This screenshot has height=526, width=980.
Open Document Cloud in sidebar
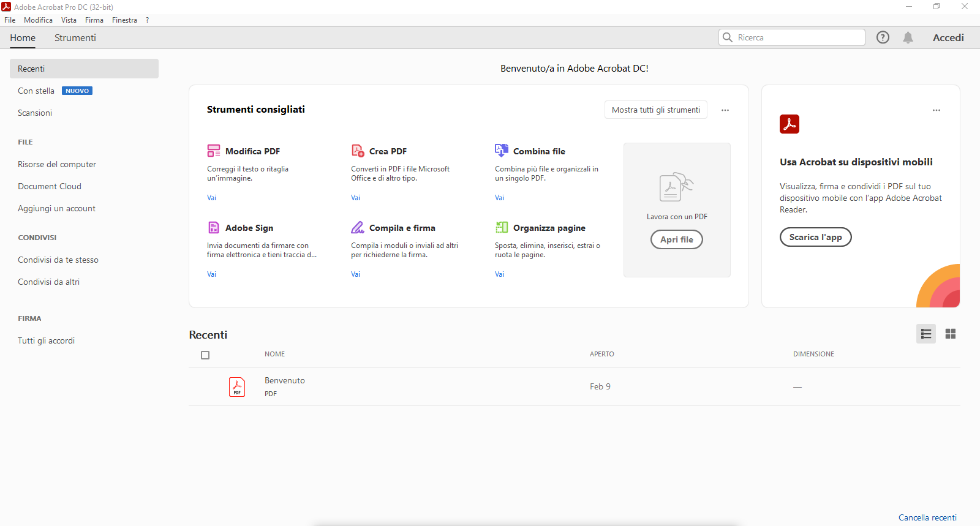[50, 186]
